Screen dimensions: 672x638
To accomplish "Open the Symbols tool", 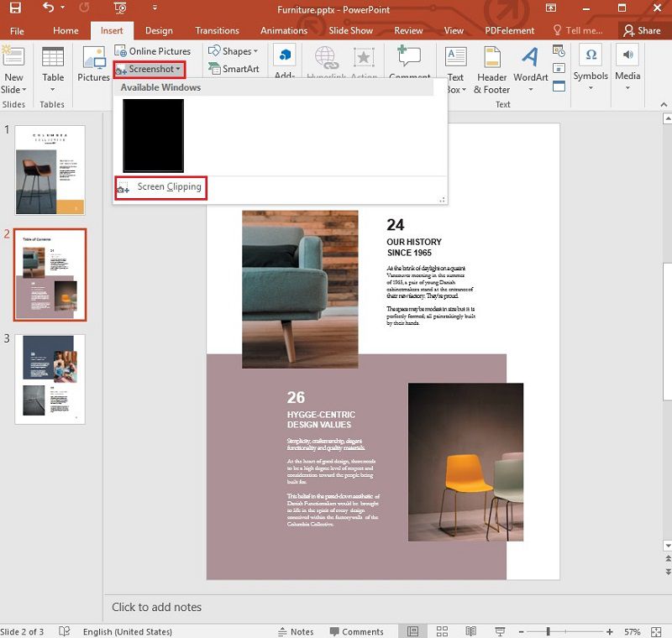I will pyautogui.click(x=591, y=67).
